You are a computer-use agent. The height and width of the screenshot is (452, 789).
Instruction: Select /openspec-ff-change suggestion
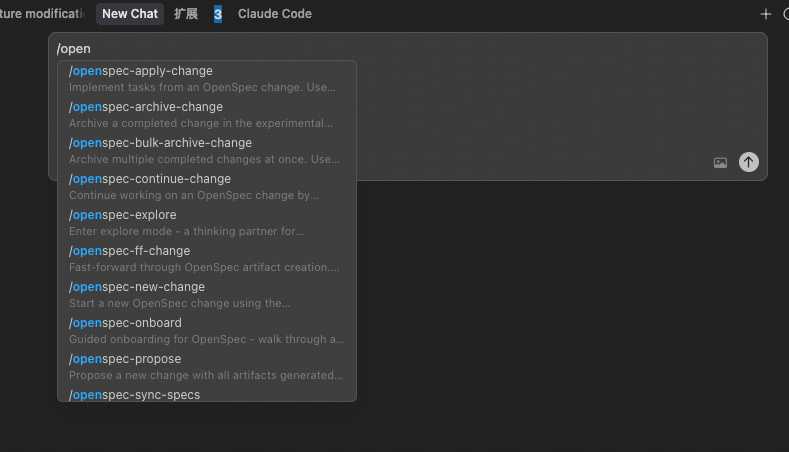point(207,259)
